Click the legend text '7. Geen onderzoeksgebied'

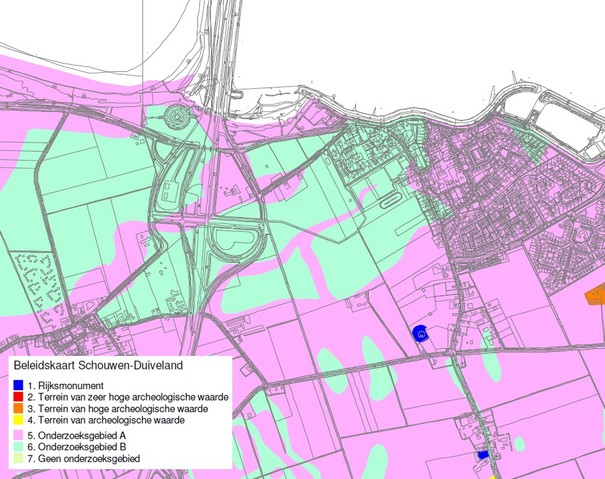(x=84, y=459)
